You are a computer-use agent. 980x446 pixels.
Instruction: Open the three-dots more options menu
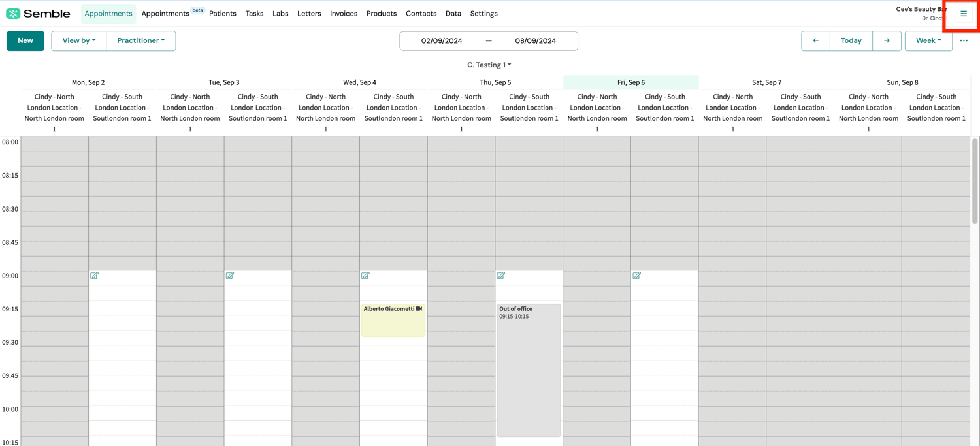pyautogui.click(x=964, y=40)
